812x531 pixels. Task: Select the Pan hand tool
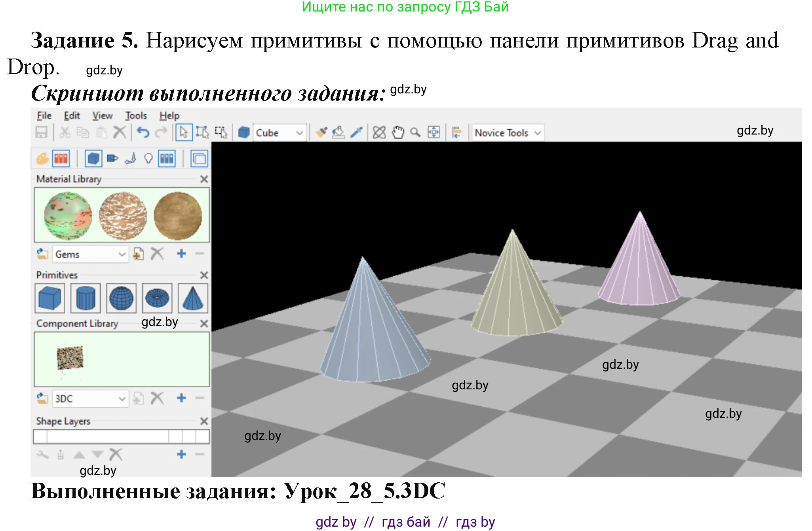(x=397, y=133)
